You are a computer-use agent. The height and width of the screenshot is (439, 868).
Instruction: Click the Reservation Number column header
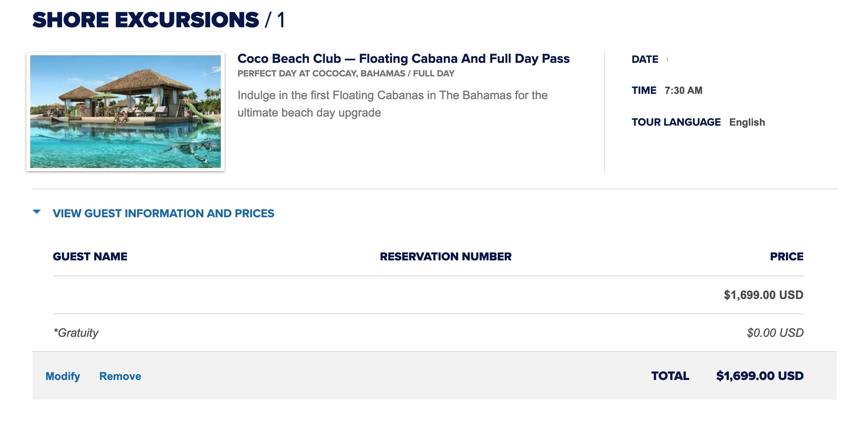pyautogui.click(x=446, y=257)
